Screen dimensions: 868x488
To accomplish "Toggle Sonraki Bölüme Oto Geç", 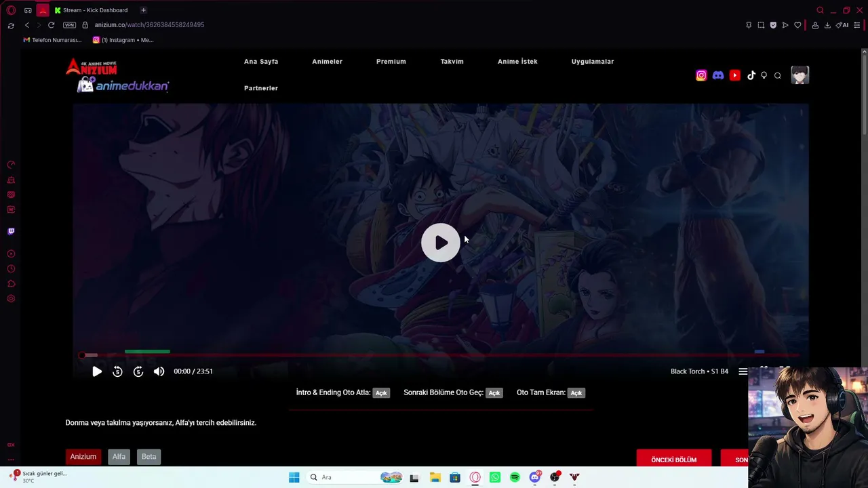I will pos(494,393).
